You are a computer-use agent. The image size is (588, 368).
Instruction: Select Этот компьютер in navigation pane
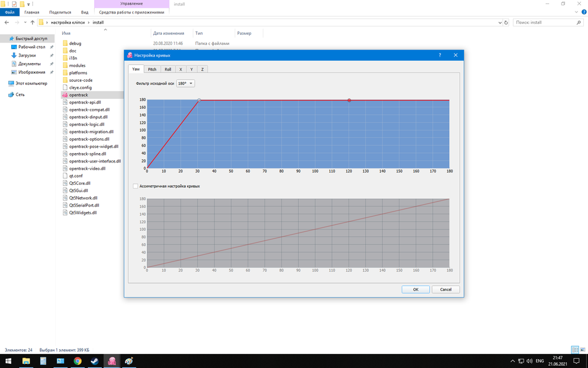point(32,84)
